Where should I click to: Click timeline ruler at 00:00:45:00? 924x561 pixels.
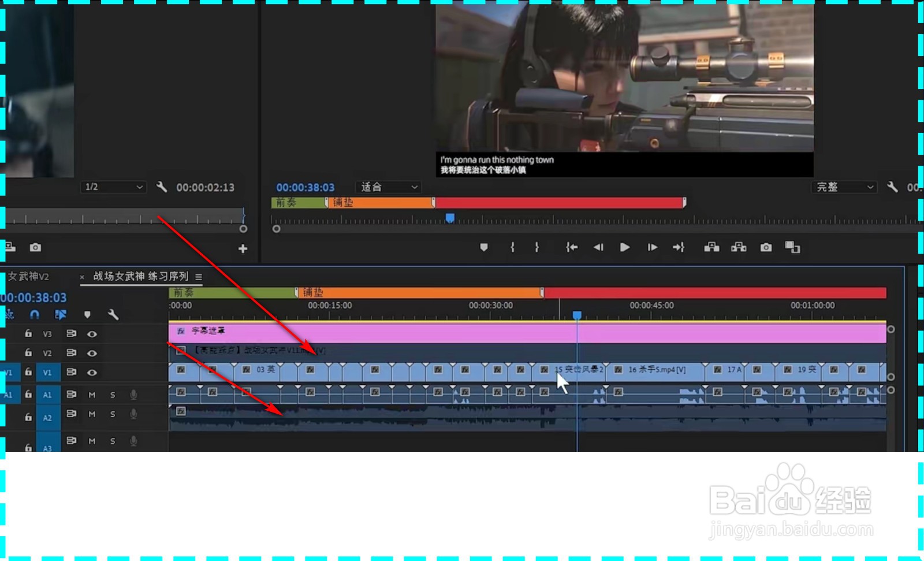(x=651, y=306)
